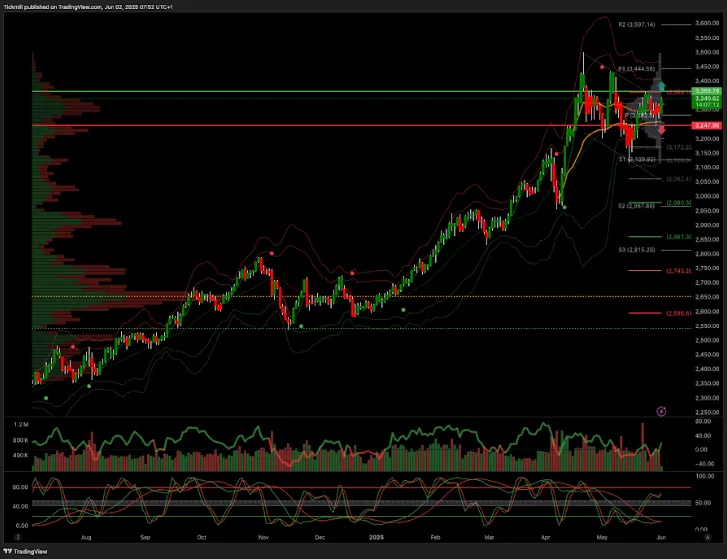
Task: Click 3,000.00 on the price axis
Action: (x=707, y=182)
